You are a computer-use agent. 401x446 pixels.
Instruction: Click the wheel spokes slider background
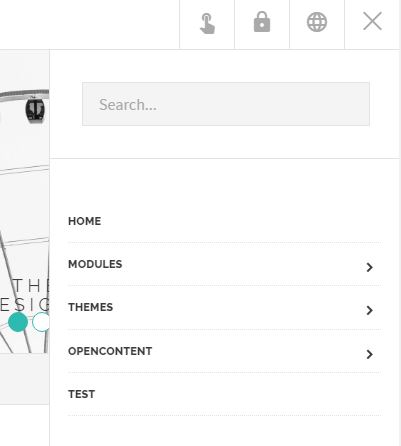click(25, 233)
